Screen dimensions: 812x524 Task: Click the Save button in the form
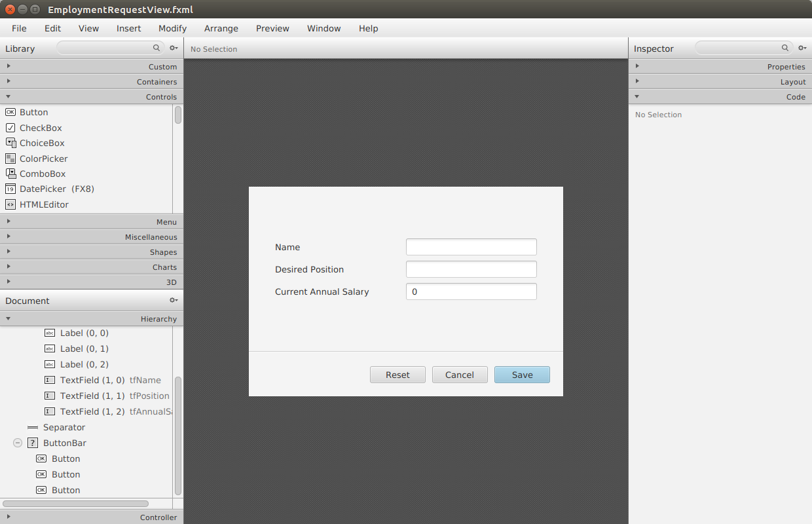(x=522, y=375)
